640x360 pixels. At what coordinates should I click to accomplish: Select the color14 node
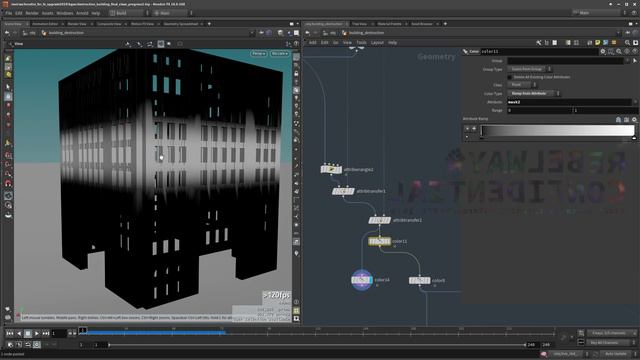tap(362, 280)
